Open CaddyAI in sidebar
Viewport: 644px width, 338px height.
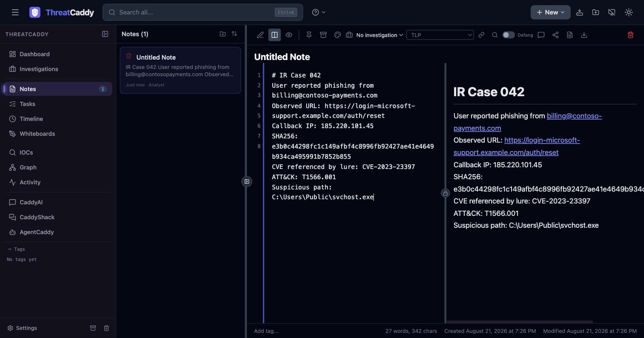tap(58, 202)
